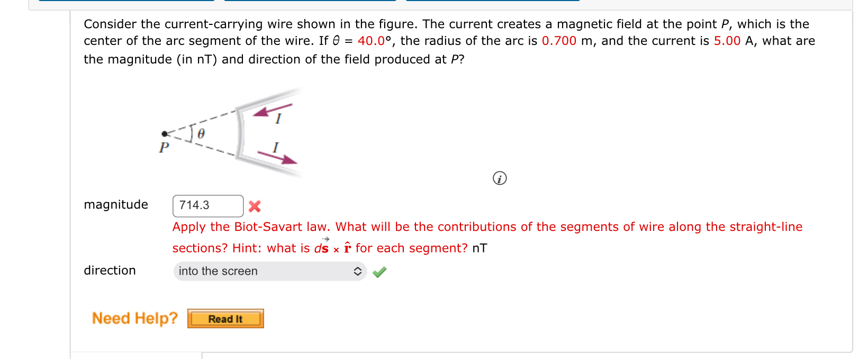Click the r-hat symbol in the hint text
The width and height of the screenshot is (868, 359).
point(347,247)
